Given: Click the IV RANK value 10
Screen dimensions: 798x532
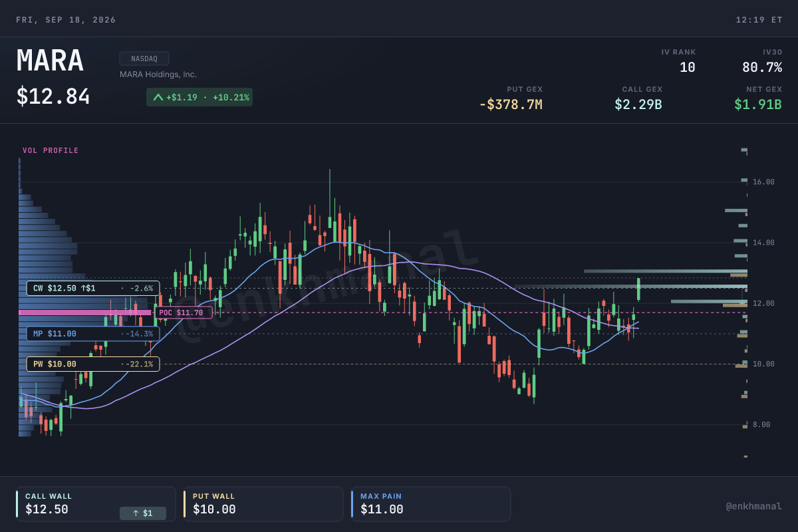Looking at the screenshot, I should point(688,67).
